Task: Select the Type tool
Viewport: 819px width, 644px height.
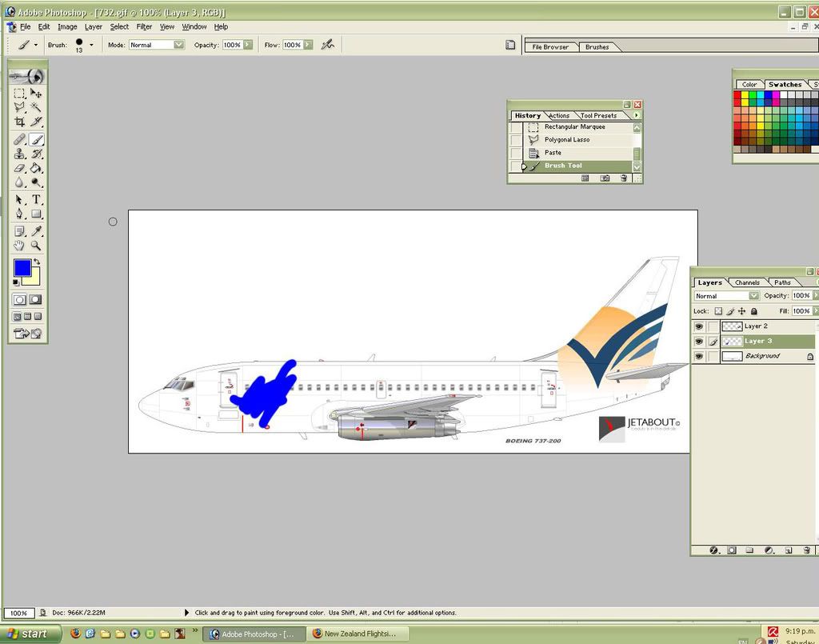Action: (x=36, y=199)
